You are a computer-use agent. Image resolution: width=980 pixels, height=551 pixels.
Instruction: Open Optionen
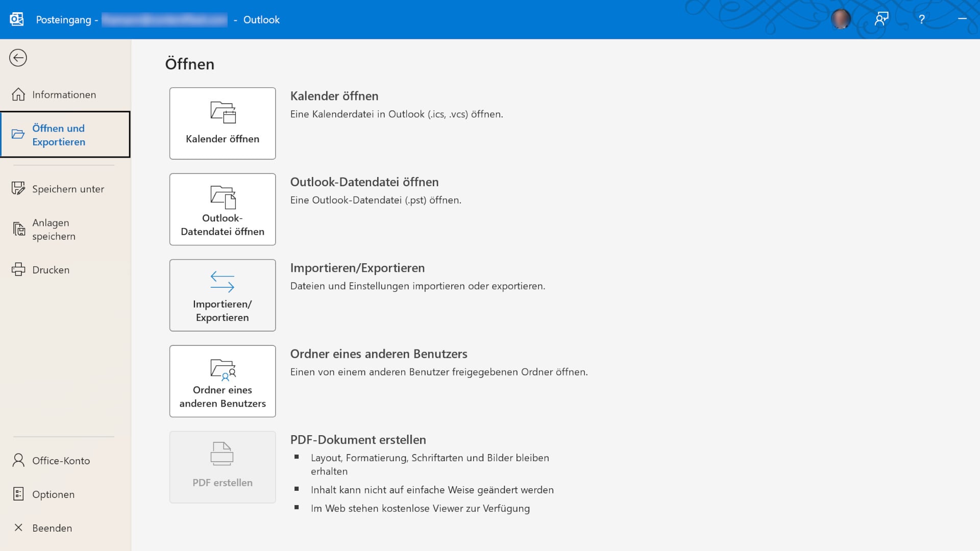(65, 494)
